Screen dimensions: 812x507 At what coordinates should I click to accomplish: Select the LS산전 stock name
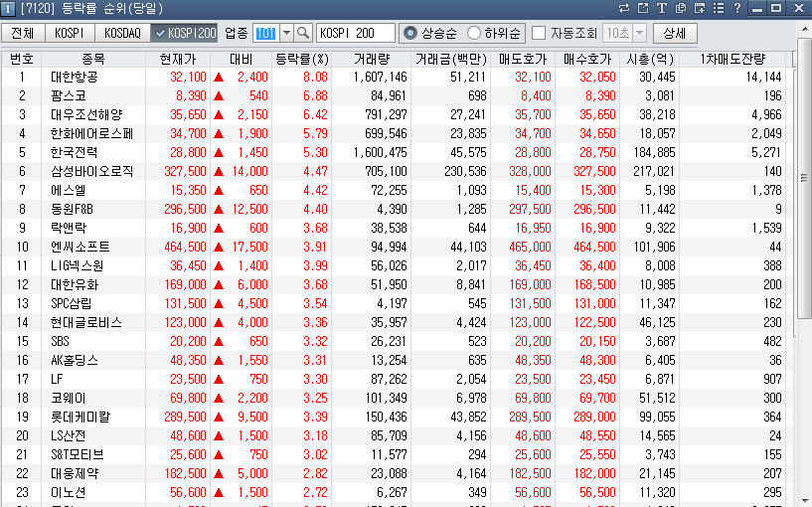[x=68, y=436]
